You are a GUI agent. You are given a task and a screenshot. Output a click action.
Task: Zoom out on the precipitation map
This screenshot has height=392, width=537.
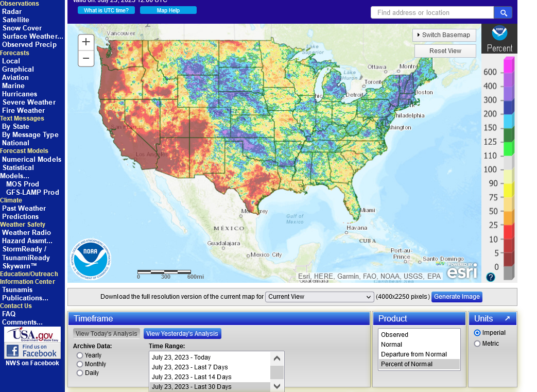click(x=86, y=58)
